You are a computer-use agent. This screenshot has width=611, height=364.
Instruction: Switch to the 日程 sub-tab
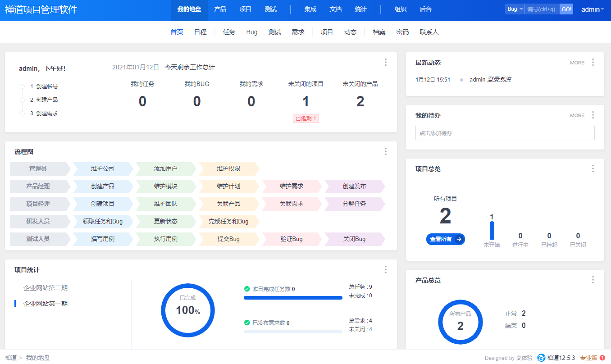pos(200,32)
